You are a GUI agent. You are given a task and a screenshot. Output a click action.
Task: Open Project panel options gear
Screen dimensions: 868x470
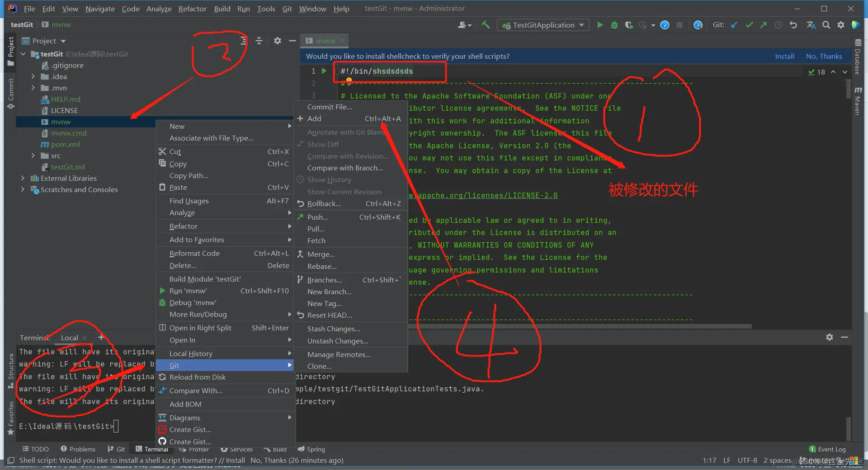point(278,41)
